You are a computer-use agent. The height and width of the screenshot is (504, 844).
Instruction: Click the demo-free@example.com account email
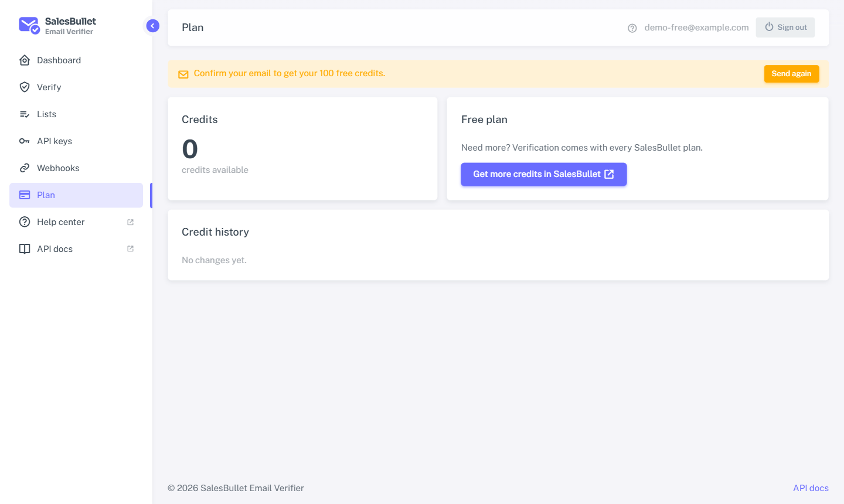(x=696, y=28)
